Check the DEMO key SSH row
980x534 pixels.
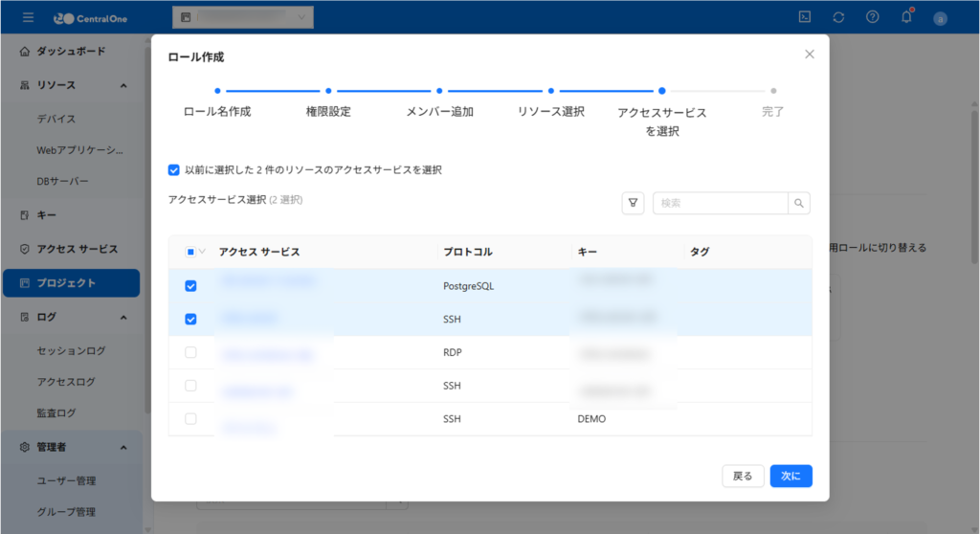pos(190,419)
